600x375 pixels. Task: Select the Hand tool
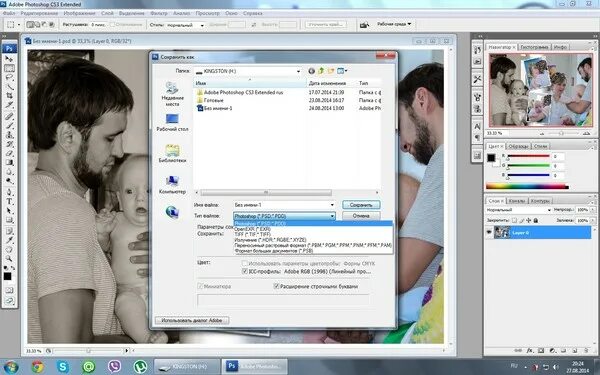pos(9,249)
